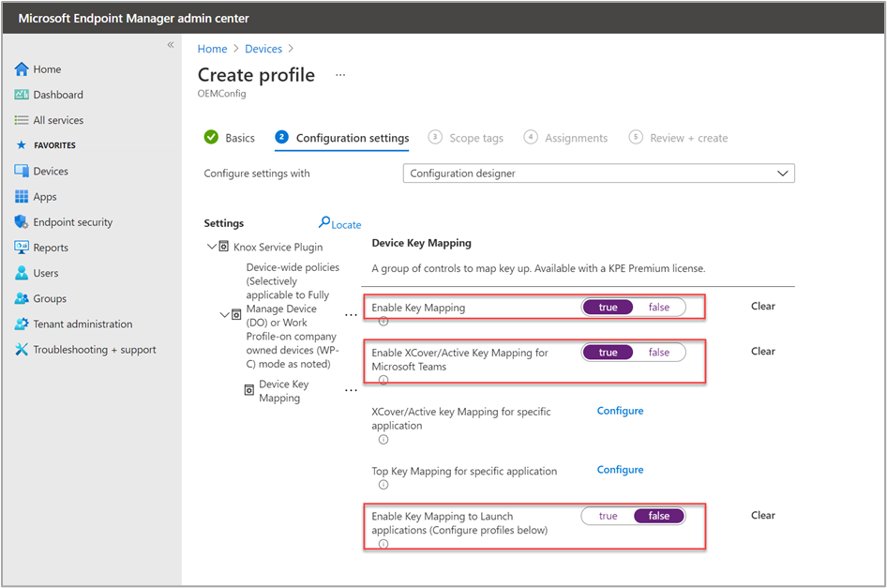This screenshot has width=887, height=588.
Task: Click breadcrumb chevron after Devices
Action: click(291, 49)
